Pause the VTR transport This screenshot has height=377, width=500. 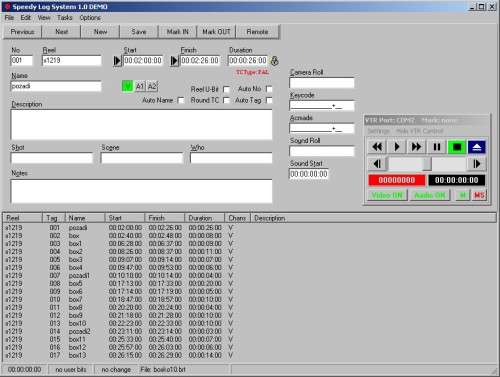point(437,147)
